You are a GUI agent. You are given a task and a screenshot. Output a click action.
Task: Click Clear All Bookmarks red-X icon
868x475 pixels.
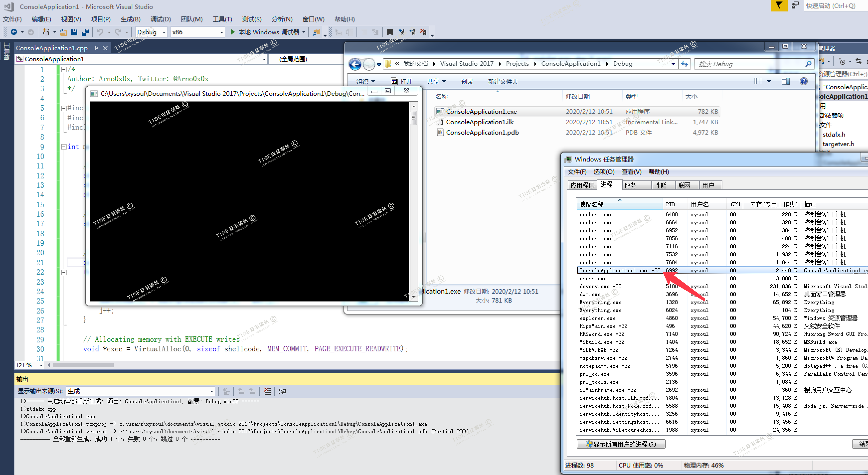click(x=423, y=32)
